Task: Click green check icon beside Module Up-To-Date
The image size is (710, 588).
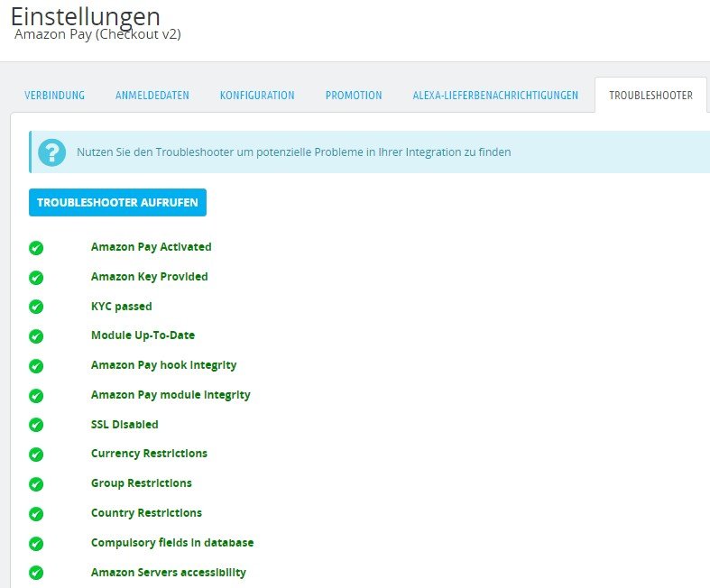Action: click(36, 336)
